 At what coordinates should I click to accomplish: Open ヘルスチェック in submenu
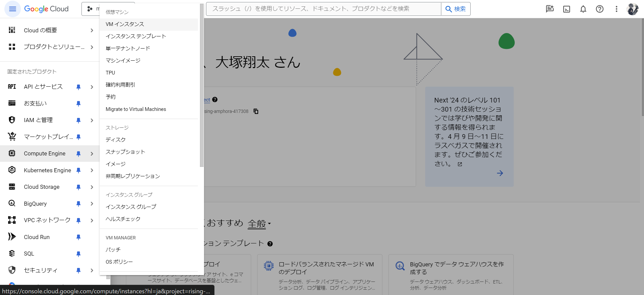click(149, 219)
